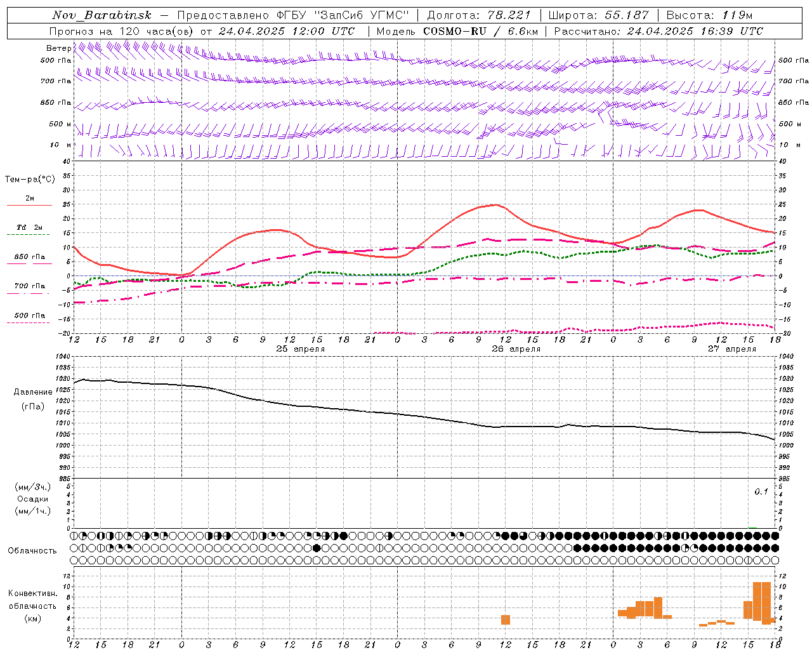Click the '(мм/3ч.)' precipitation unit label
This screenshot has height=650, width=812.
33,487
